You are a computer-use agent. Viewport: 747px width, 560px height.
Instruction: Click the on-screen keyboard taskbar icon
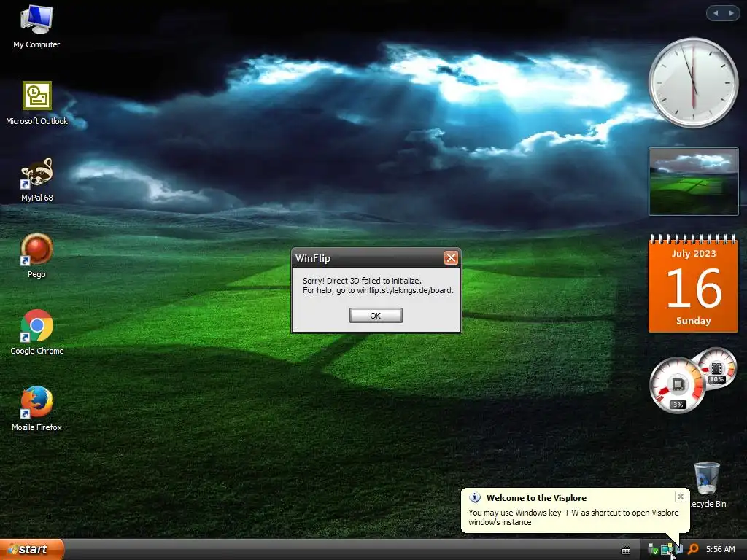click(626, 550)
